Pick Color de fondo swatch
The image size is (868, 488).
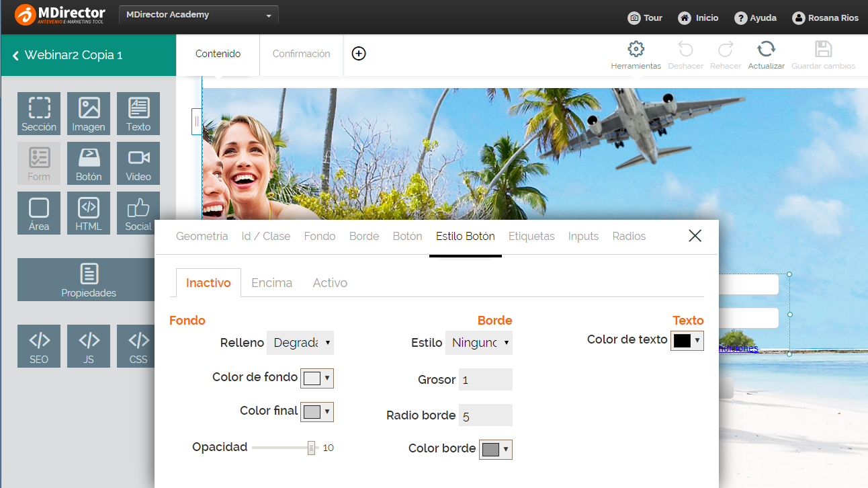317,378
